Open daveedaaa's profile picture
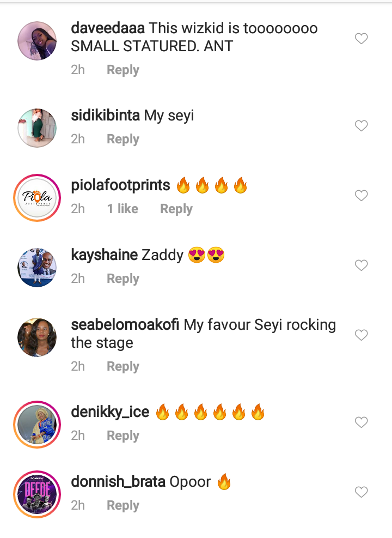The image size is (392, 538). 37,41
